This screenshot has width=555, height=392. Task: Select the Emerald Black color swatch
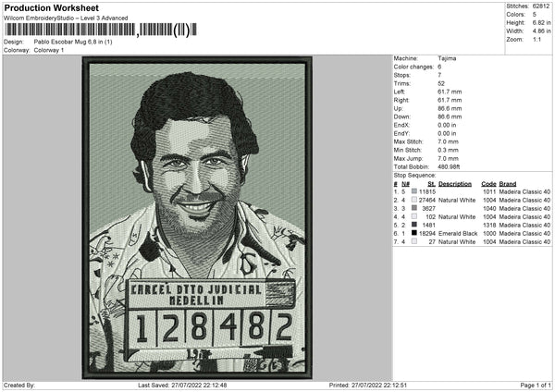(414, 233)
